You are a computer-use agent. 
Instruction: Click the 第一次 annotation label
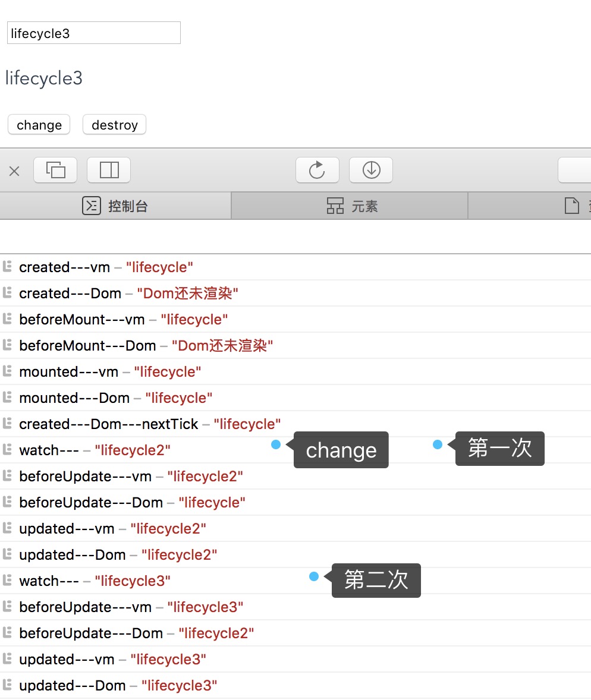[499, 448]
